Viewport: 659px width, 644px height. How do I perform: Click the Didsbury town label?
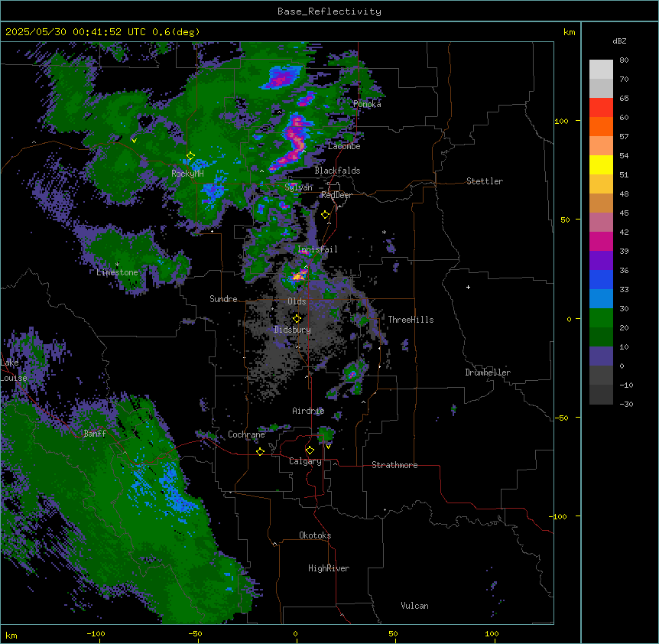point(293,330)
